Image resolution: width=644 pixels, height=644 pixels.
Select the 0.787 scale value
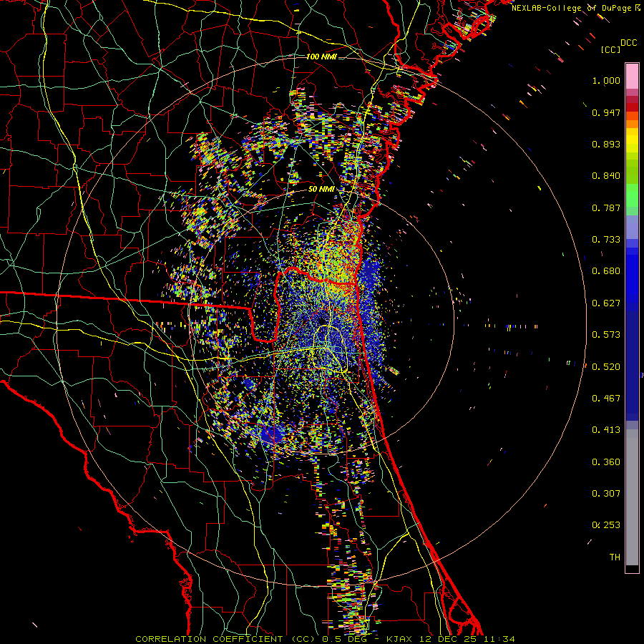606,208
